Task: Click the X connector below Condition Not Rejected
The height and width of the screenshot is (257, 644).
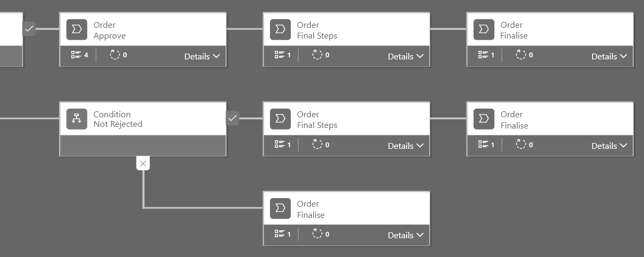Action: point(143,163)
